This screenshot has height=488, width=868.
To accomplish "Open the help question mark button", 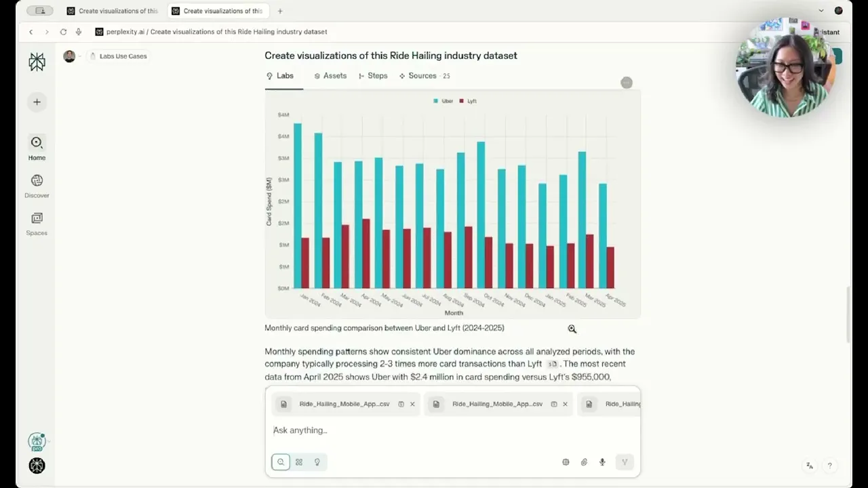I will 829,466.
